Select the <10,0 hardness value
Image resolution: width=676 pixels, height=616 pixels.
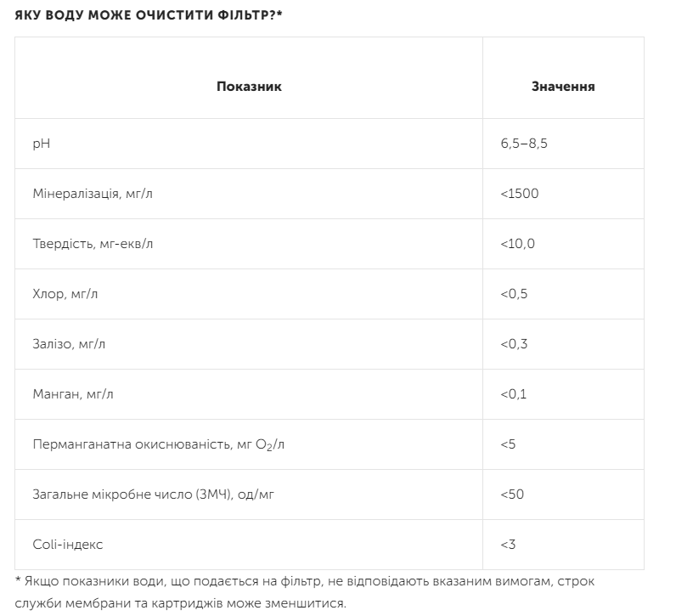tap(518, 244)
